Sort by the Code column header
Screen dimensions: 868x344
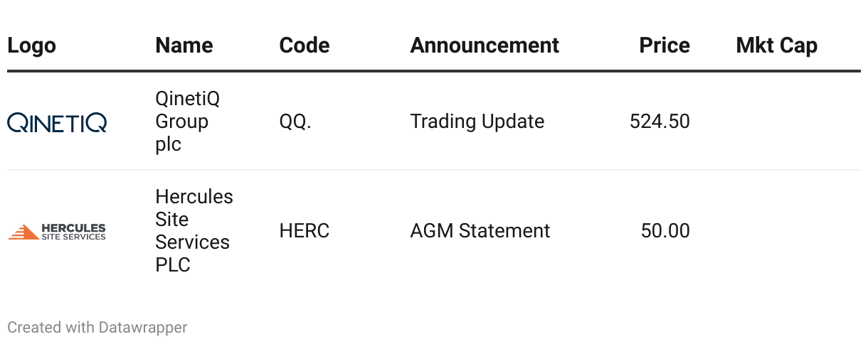(305, 45)
